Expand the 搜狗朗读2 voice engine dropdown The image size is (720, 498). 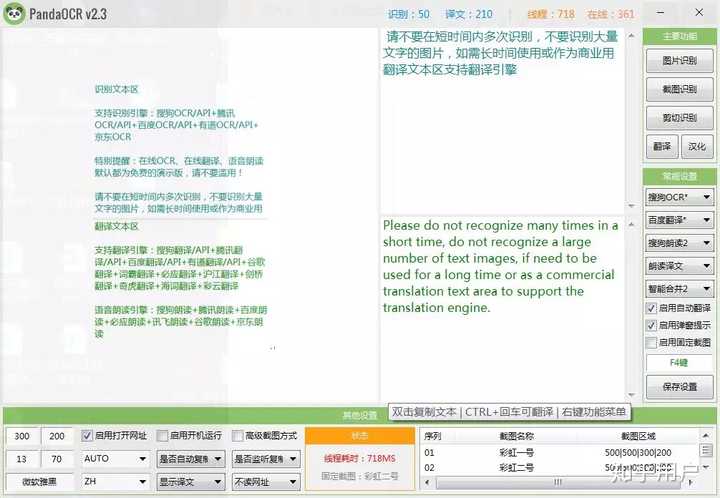(x=679, y=243)
